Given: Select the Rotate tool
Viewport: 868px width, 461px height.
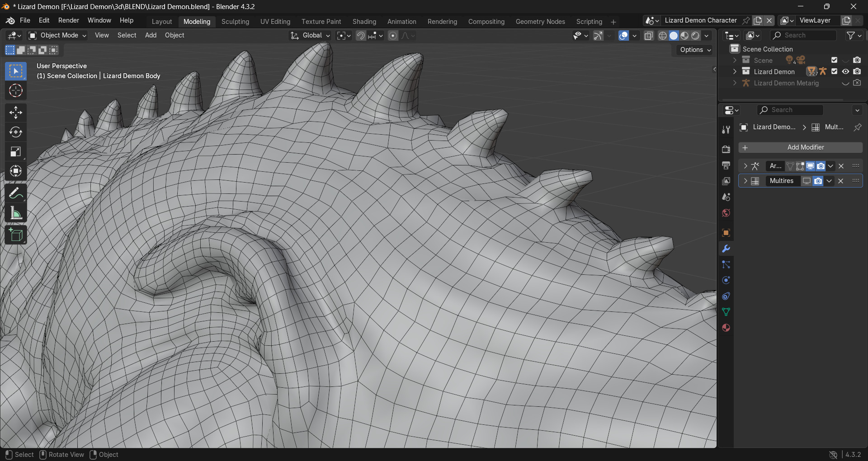Looking at the screenshot, I should (x=16, y=132).
